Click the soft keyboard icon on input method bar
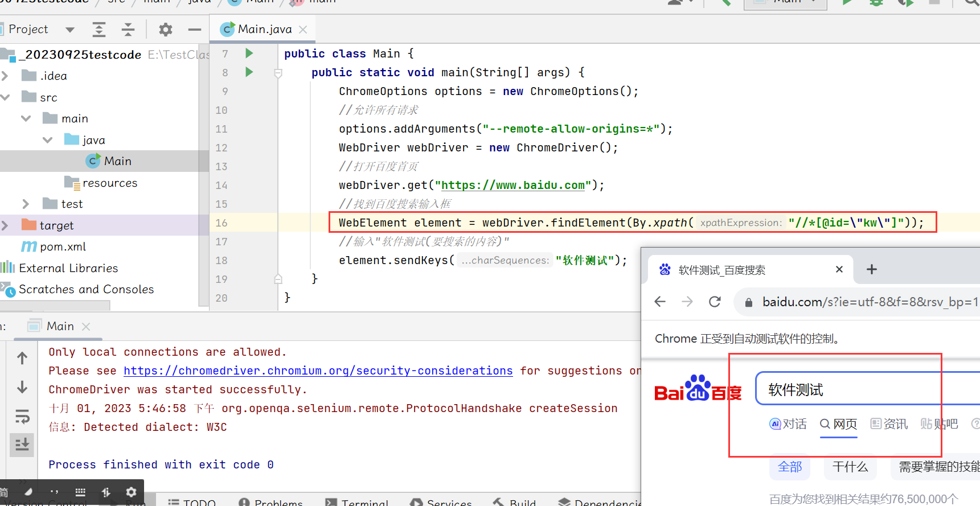Image resolution: width=980 pixels, height=506 pixels. [80, 492]
